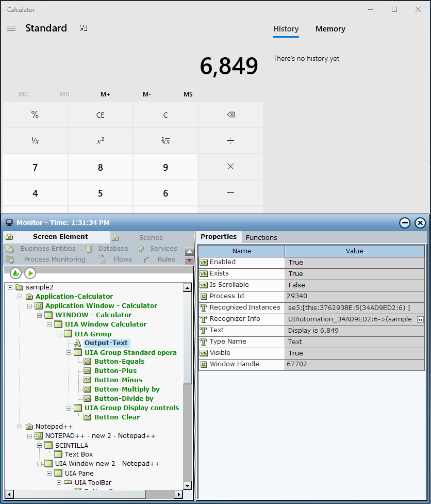Minimize the Monitor panel with the minus icon
431x504 pixels.
[x=405, y=223]
